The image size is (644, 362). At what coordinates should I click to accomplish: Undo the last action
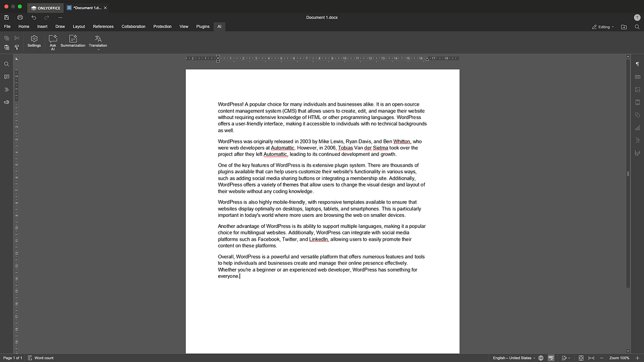[x=34, y=17]
